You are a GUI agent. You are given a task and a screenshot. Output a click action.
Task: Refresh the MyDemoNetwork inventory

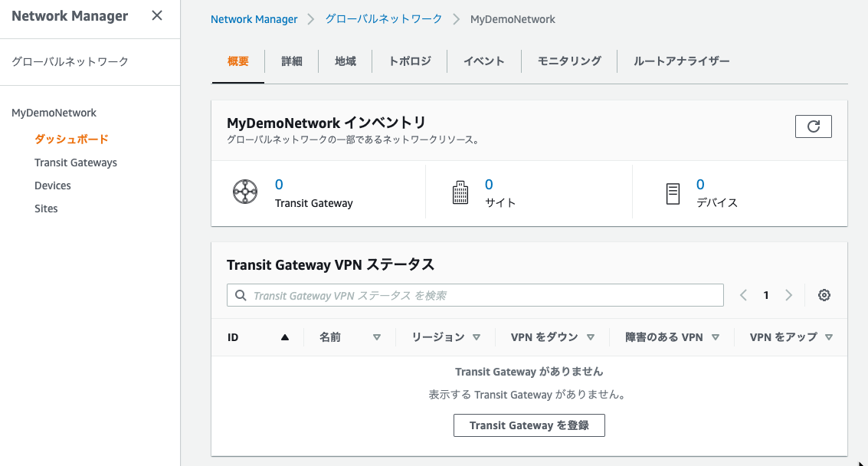(x=813, y=126)
